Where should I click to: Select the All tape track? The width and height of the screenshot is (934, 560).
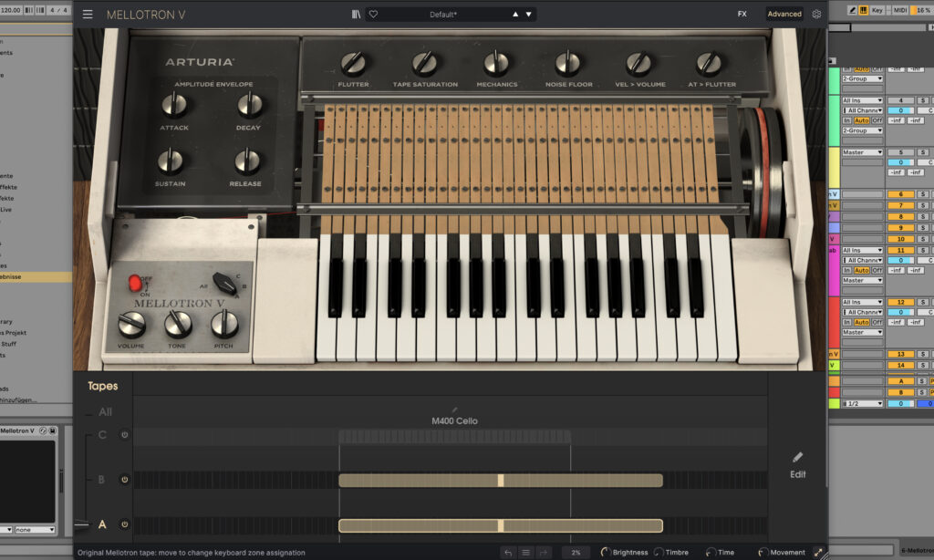pyautogui.click(x=106, y=411)
